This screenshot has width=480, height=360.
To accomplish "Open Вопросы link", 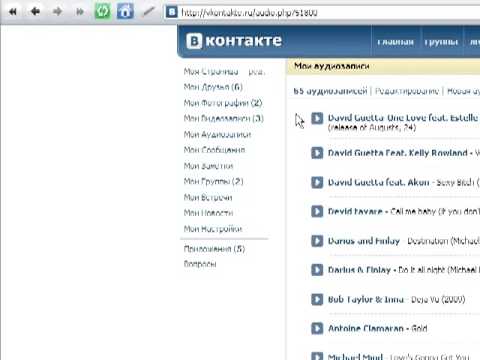I will point(200,264).
